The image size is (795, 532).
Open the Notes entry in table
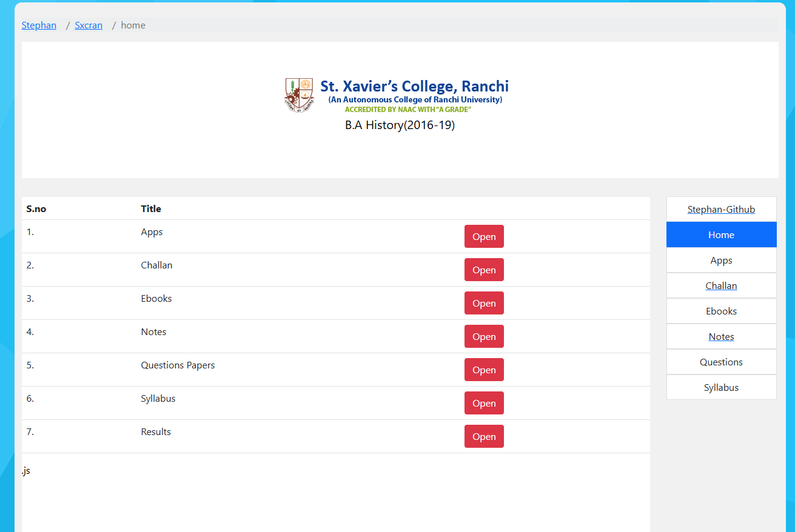click(x=484, y=337)
